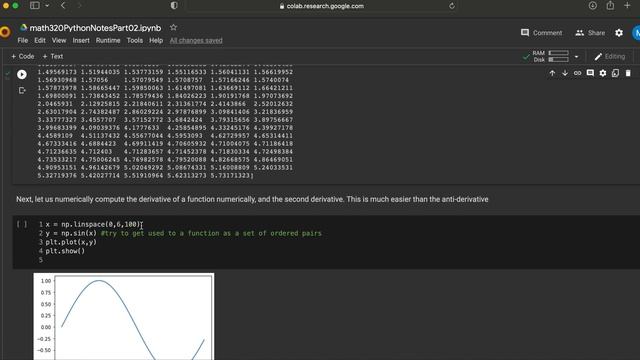Click the All changes saved link
This screenshot has height=360, width=640.
196,40
